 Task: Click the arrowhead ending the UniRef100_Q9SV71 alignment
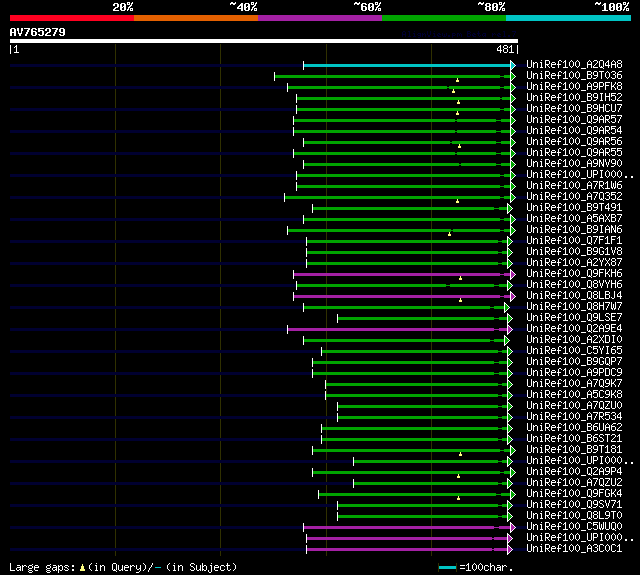coord(510,506)
